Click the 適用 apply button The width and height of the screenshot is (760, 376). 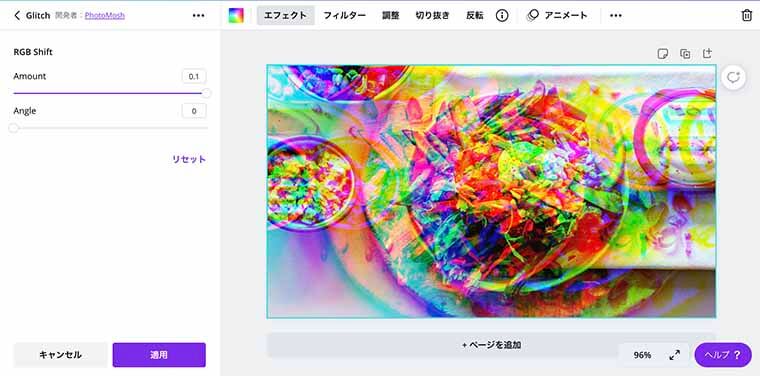click(x=159, y=355)
